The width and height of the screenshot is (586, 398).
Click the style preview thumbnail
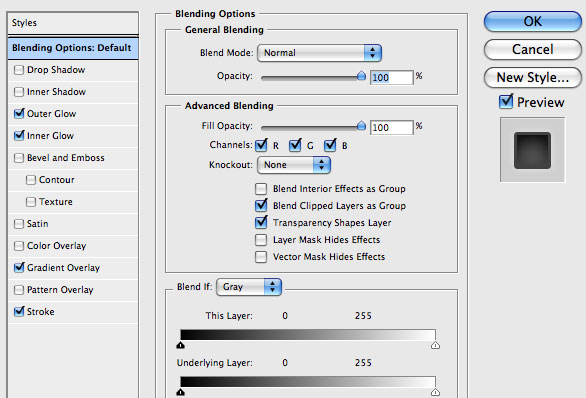tap(533, 150)
